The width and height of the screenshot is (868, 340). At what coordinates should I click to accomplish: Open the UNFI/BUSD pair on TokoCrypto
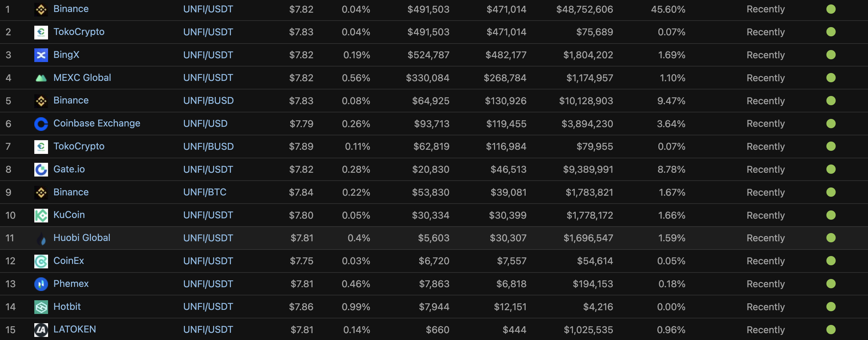click(x=208, y=146)
